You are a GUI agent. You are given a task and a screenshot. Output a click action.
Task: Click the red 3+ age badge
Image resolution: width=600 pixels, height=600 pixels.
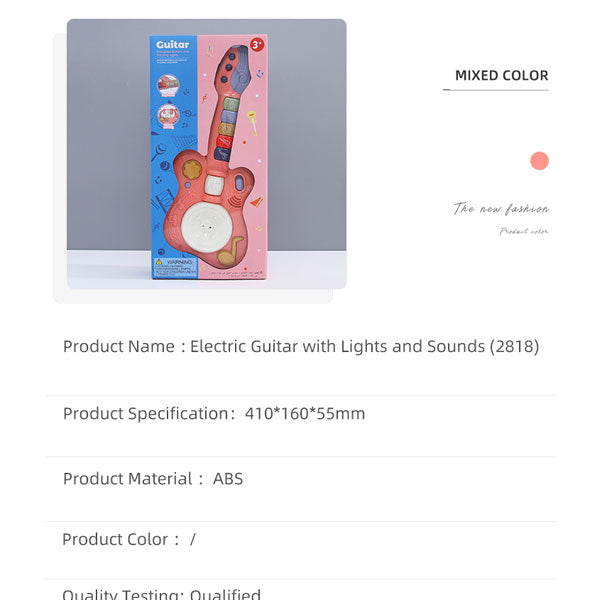click(257, 46)
